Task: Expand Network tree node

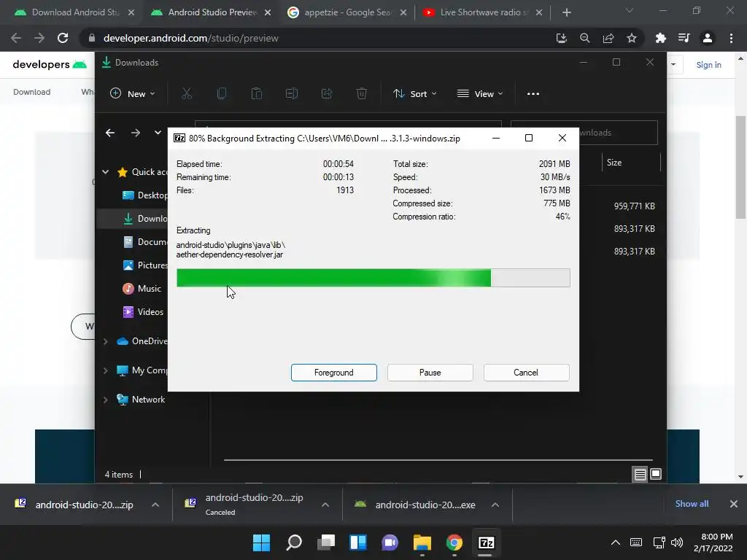Action: (105, 400)
